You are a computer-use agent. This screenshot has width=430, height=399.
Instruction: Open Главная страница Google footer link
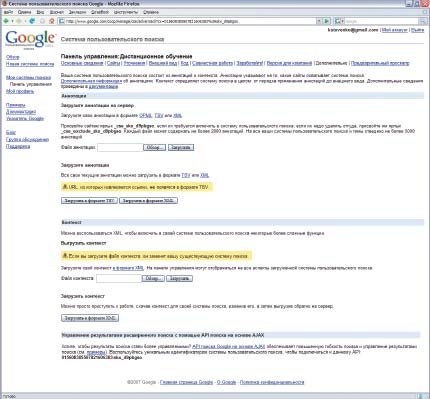click(186, 382)
